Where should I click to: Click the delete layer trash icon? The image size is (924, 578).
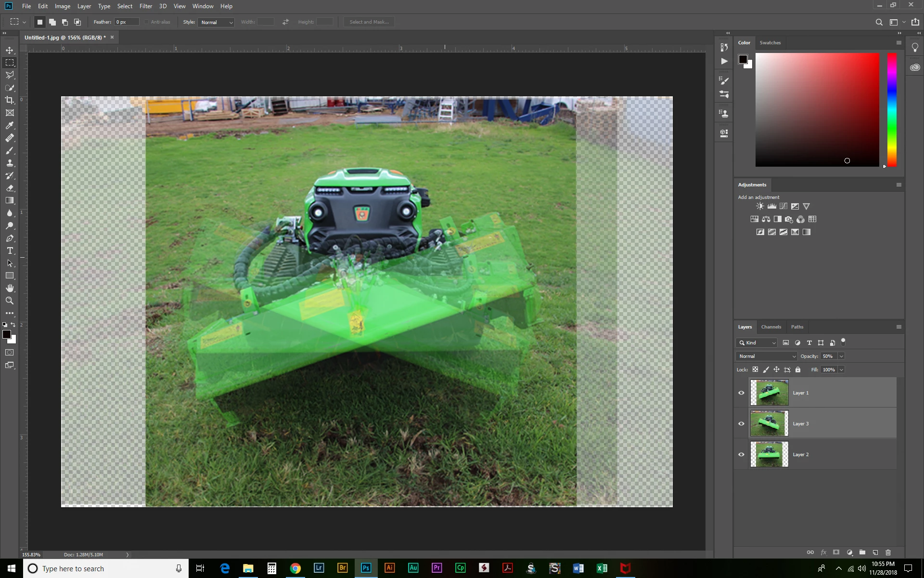(x=888, y=552)
